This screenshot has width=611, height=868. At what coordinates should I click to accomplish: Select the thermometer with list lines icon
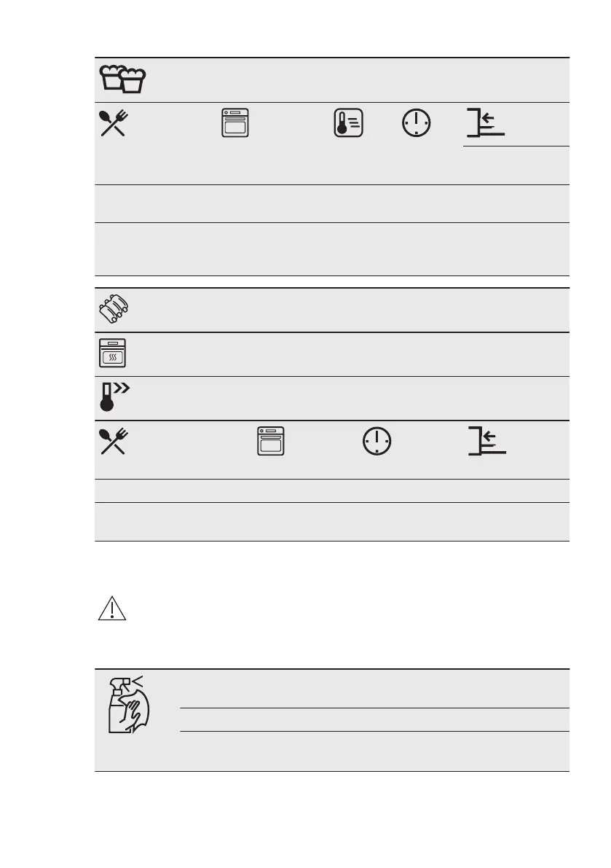click(x=348, y=123)
